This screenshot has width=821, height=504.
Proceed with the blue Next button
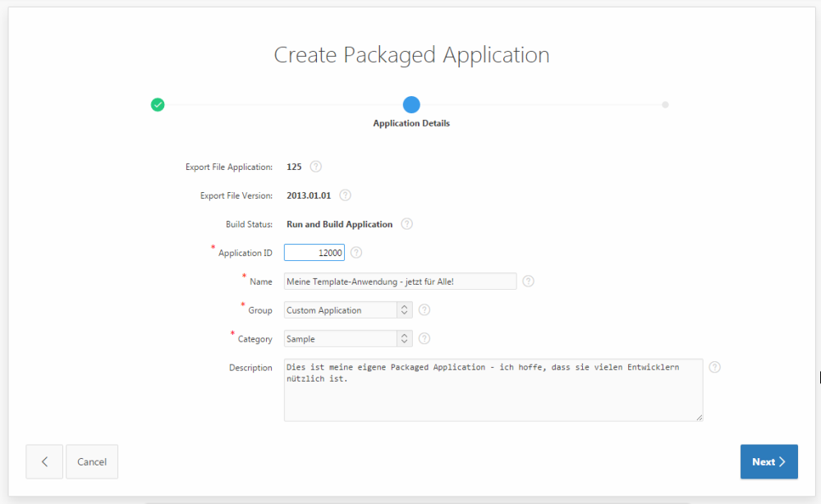768,461
